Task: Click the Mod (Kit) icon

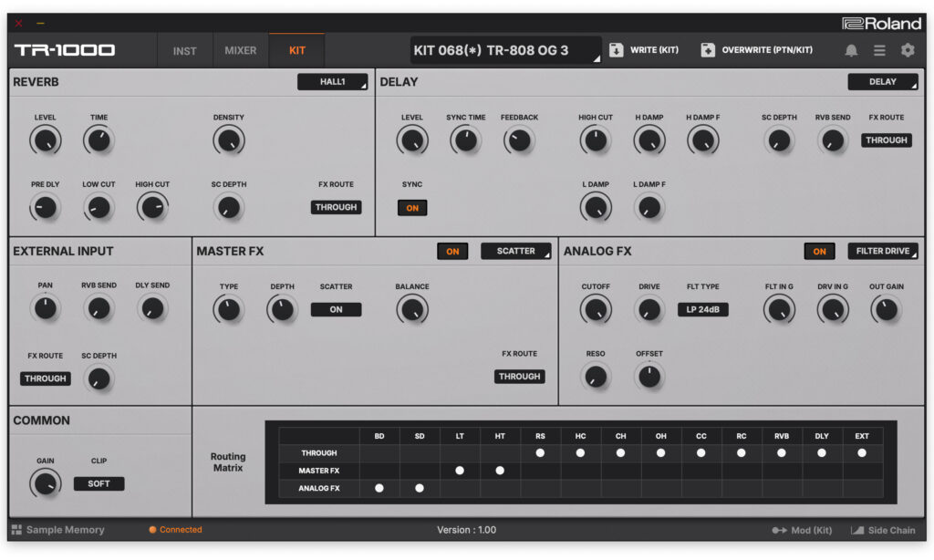Action: click(x=779, y=530)
